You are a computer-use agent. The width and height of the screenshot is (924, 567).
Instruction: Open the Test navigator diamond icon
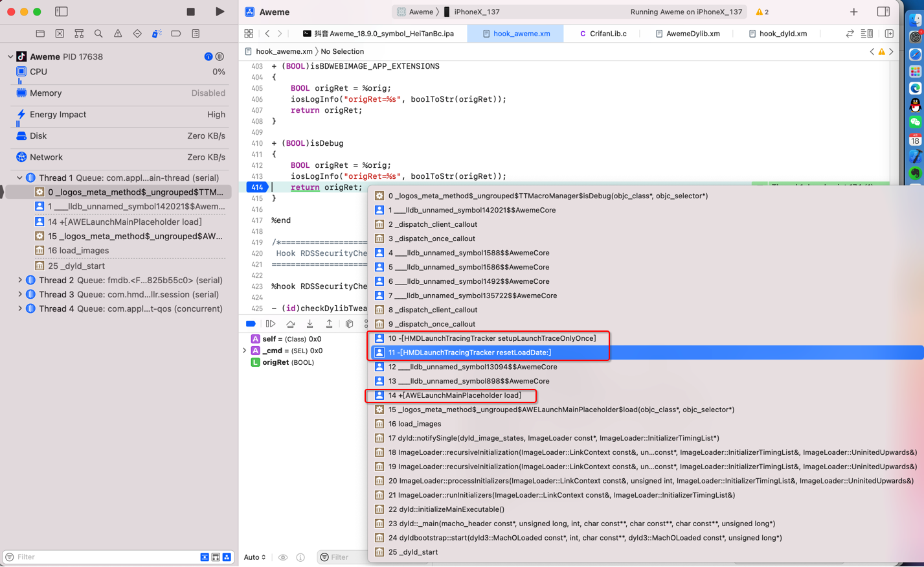137,34
